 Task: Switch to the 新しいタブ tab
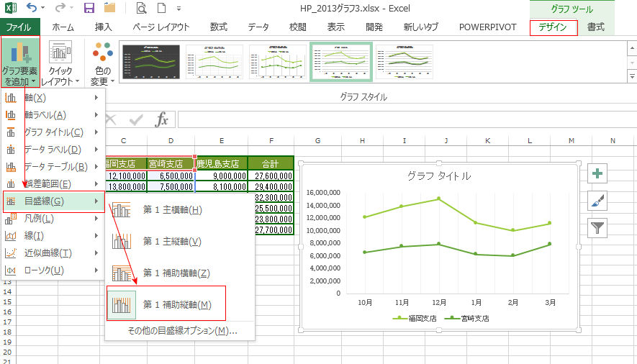[x=421, y=27]
